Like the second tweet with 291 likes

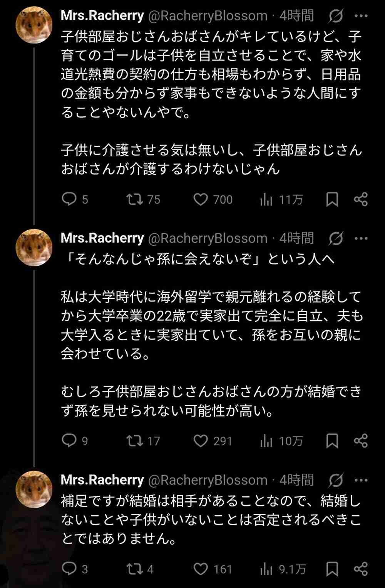pyautogui.click(x=201, y=441)
